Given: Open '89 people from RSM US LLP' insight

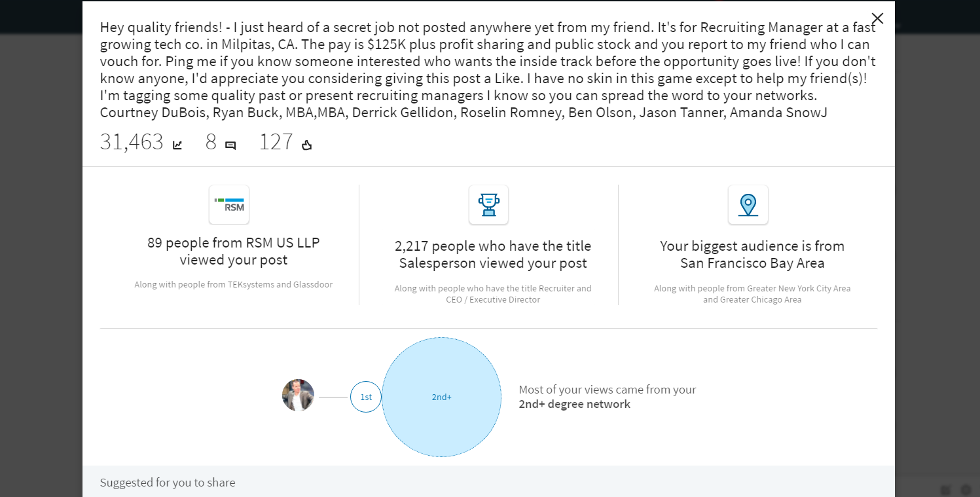Looking at the screenshot, I should tap(234, 251).
